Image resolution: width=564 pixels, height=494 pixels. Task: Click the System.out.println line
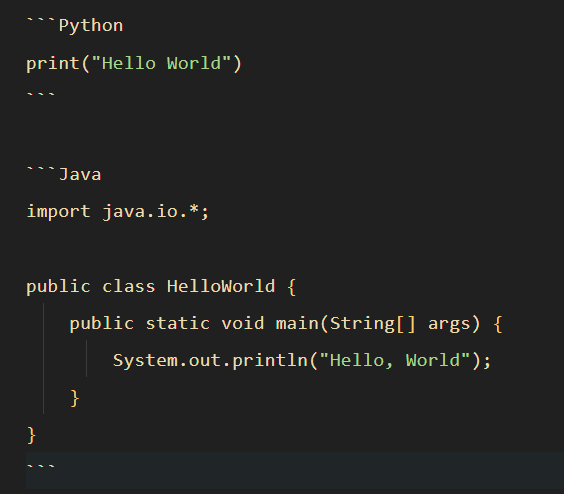302,361
